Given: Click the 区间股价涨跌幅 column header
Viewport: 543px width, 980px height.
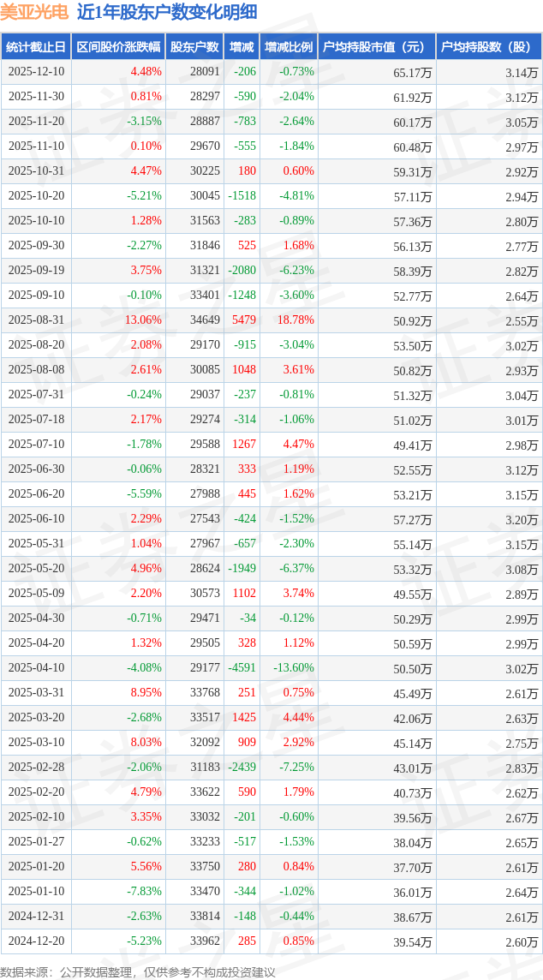Looking at the screenshot, I should 118,47.
